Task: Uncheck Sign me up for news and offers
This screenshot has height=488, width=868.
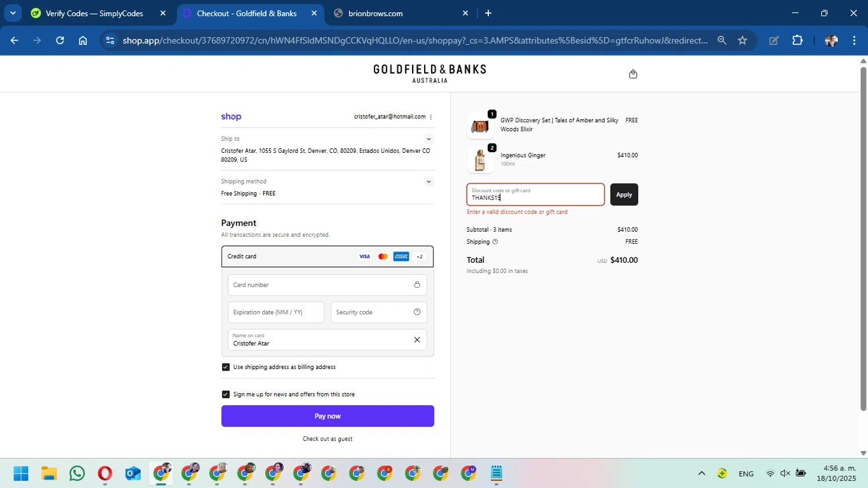Action: [226, 394]
